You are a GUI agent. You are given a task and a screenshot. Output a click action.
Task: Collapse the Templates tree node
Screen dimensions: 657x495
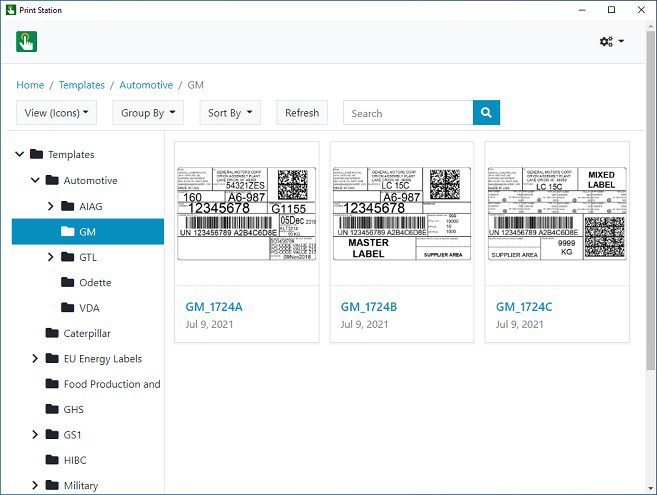click(19, 154)
